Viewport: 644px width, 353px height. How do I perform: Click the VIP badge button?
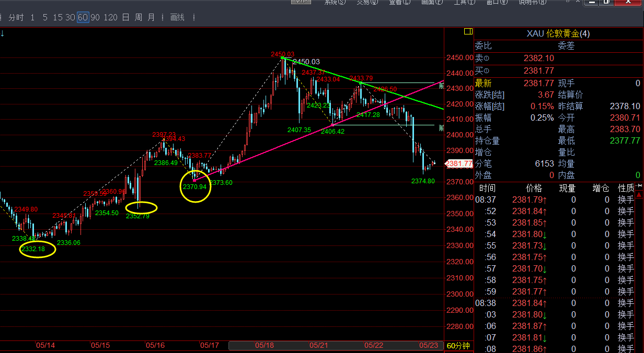click(301, 2)
